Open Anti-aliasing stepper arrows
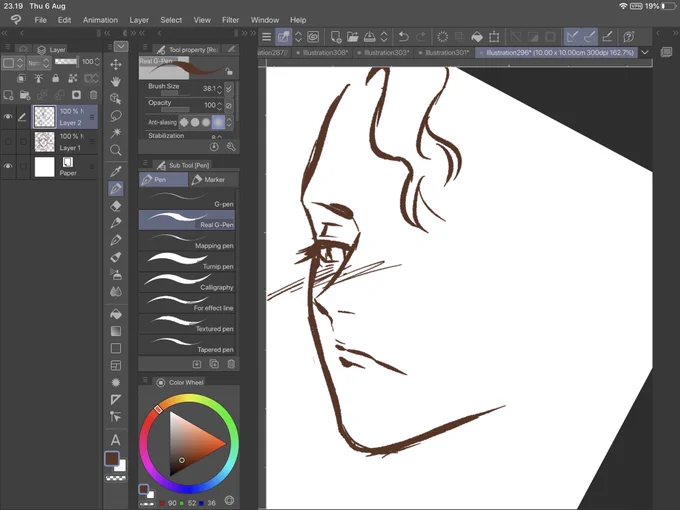 tap(229, 122)
